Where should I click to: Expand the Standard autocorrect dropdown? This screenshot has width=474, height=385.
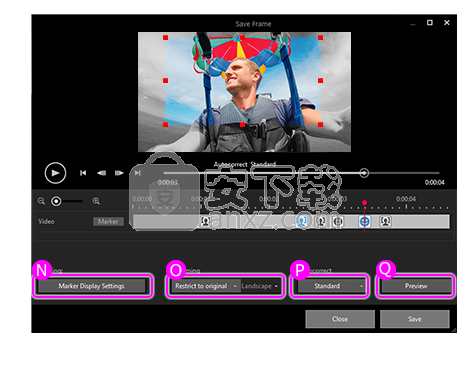coord(330,286)
